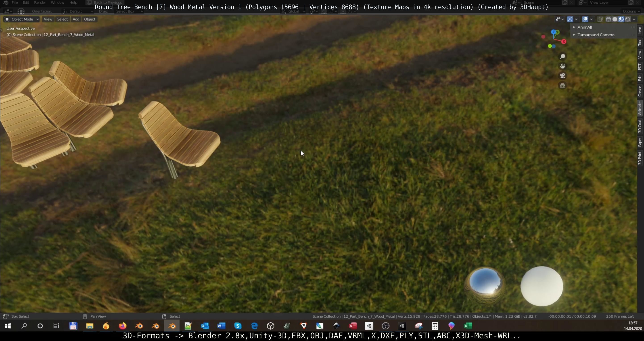644x341 pixels.
Task: Open Excel from the Windows taskbar
Action: pos(468,326)
